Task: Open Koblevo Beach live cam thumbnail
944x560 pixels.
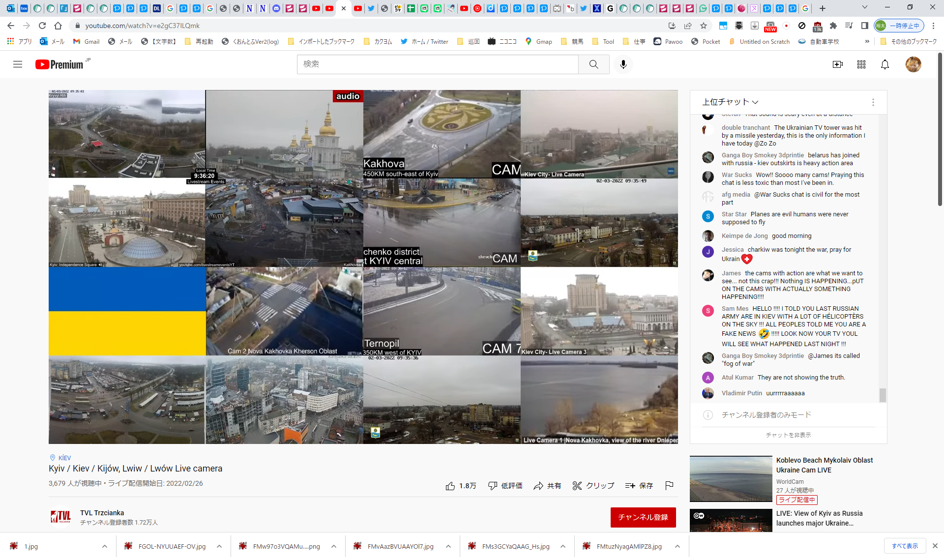Action: (x=731, y=478)
